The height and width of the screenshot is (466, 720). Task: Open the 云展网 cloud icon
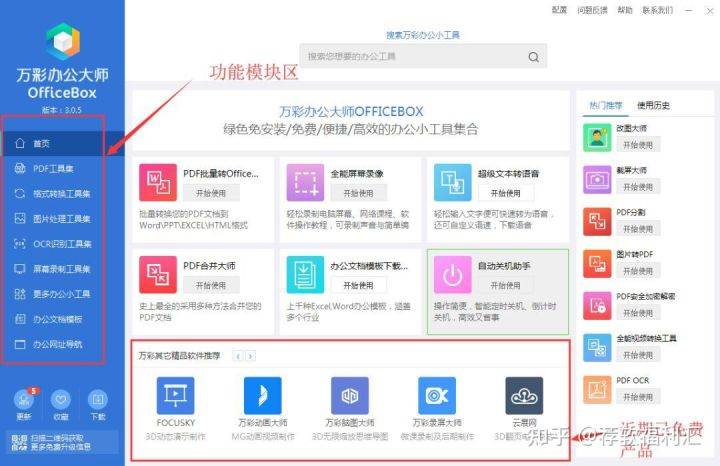(x=524, y=395)
